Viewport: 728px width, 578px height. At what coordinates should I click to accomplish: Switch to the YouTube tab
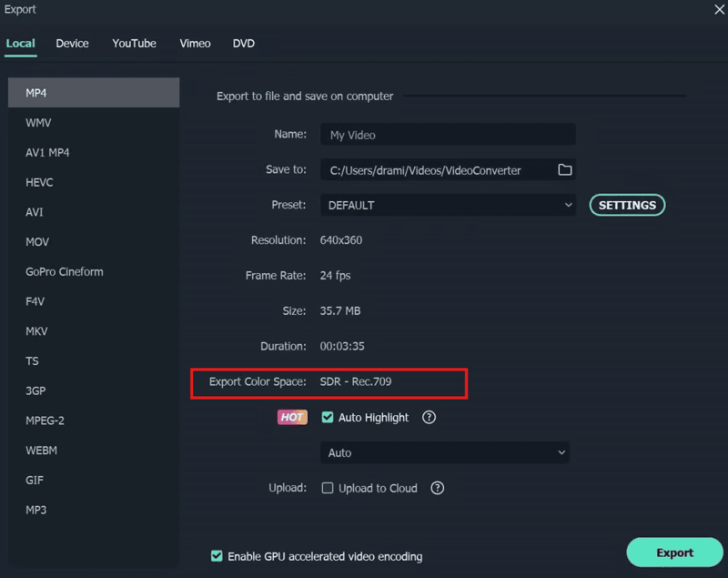tap(134, 43)
